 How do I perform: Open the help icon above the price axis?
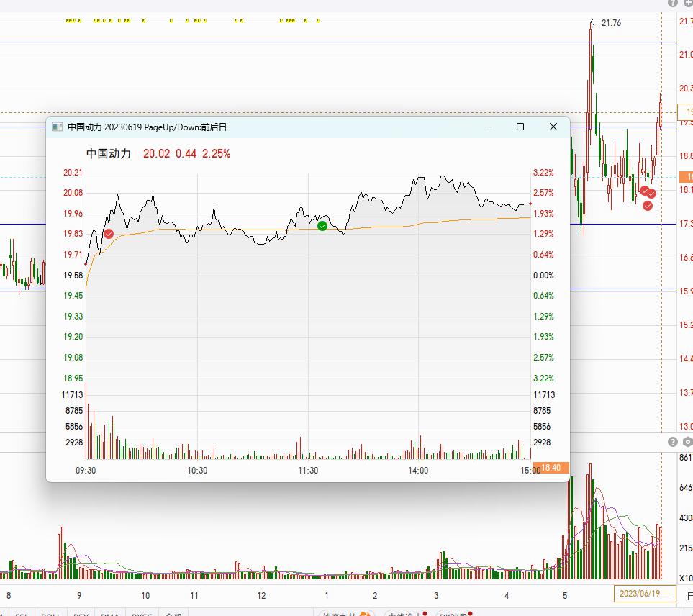click(673, 4)
